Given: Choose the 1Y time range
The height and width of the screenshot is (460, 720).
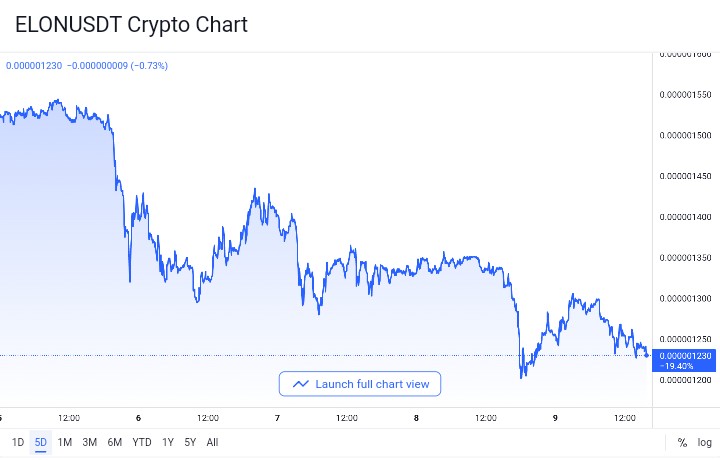Looking at the screenshot, I should pyautogui.click(x=168, y=442).
